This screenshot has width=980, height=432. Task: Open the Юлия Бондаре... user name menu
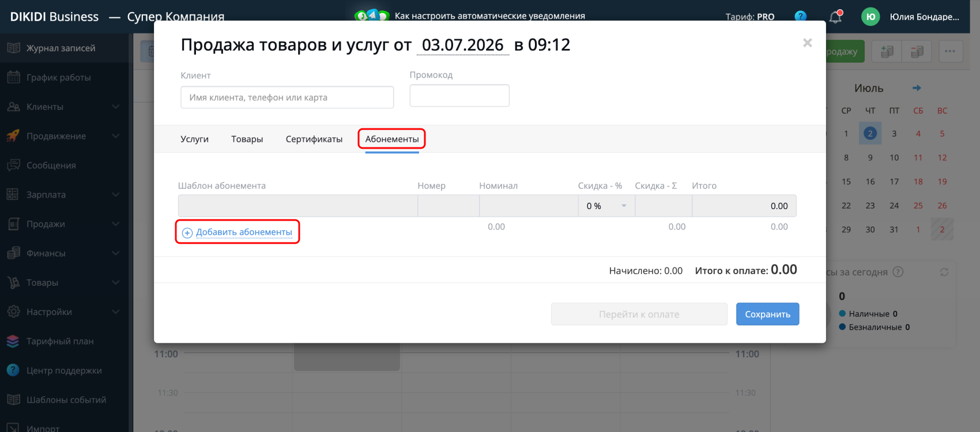[x=924, y=17]
